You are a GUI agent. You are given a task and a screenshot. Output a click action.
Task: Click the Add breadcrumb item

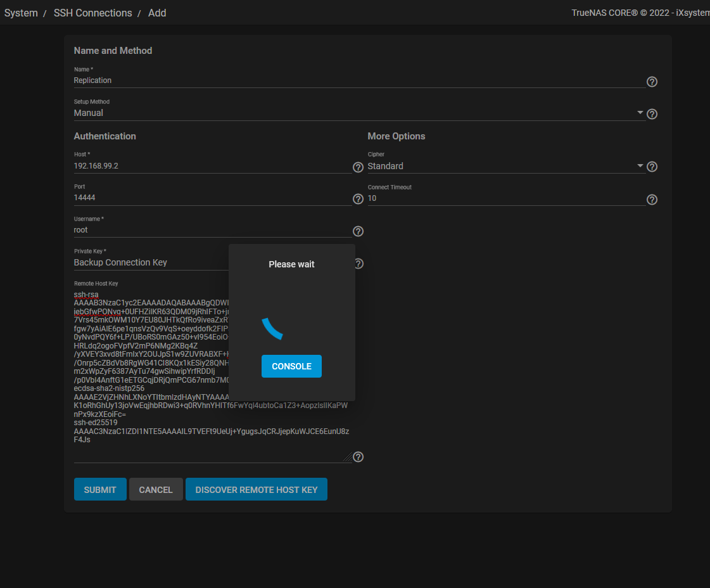tap(157, 13)
